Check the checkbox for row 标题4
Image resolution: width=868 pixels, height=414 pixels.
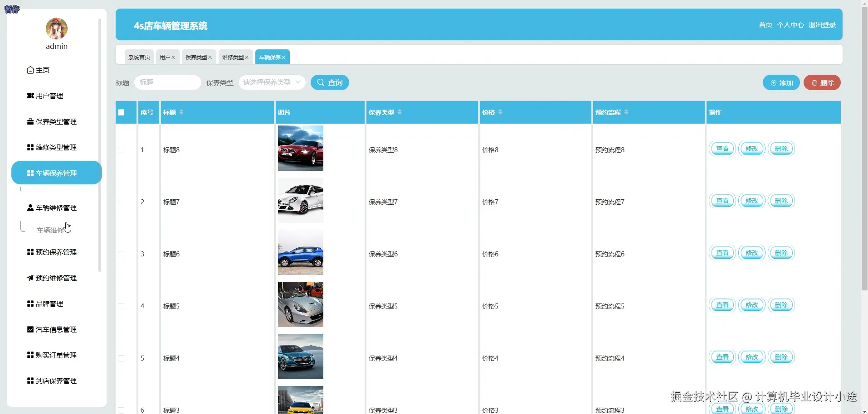(x=121, y=358)
